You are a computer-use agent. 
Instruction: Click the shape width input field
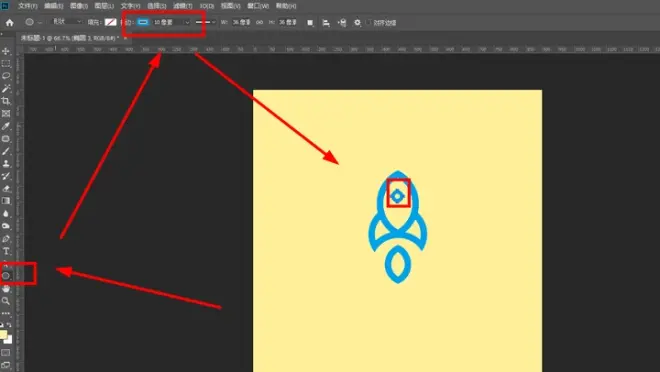[241, 22]
